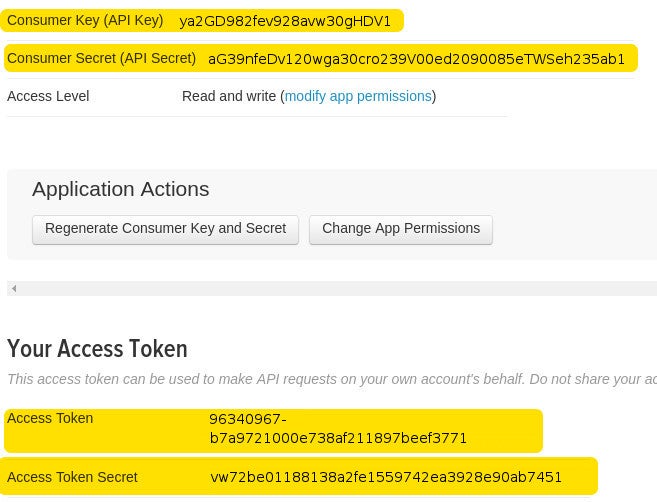
Task: Click the Consumer Secret value string
Action: (x=416, y=59)
